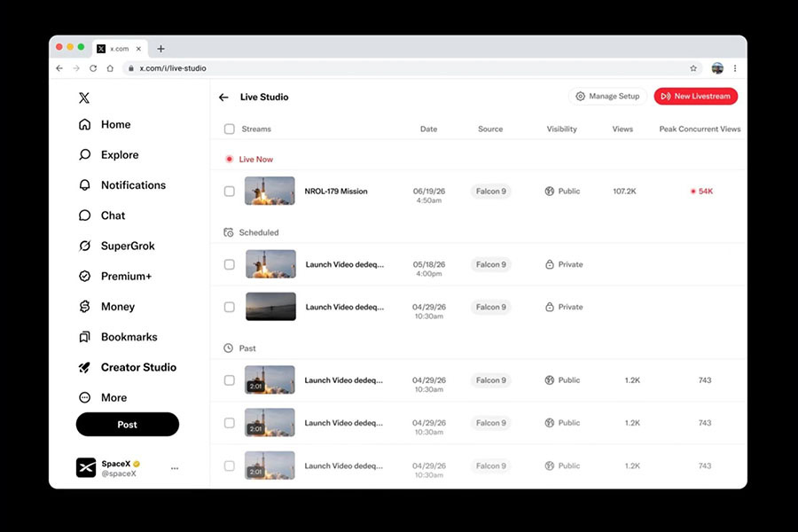Open the 05/18/26 scheduled stream thumbnail
Image resolution: width=798 pixels, height=532 pixels.
(x=270, y=264)
